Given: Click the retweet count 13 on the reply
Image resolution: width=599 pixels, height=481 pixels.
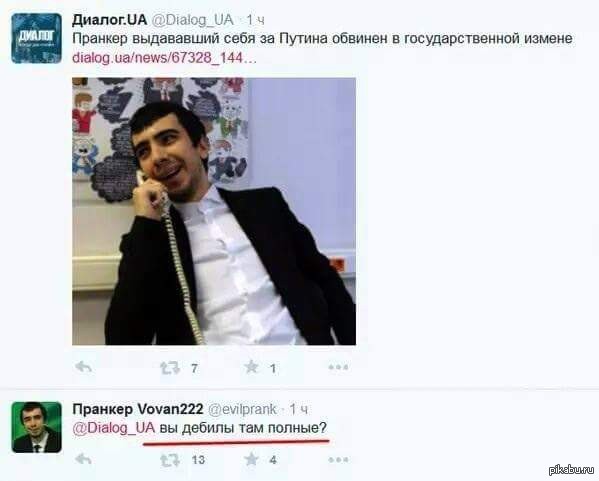Looking at the screenshot, I should pos(198,460).
